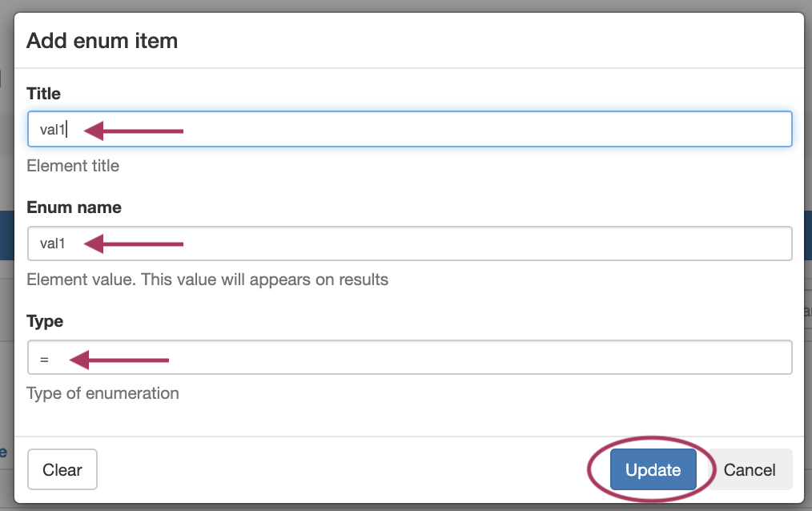The height and width of the screenshot is (511, 812).
Task: Click the "val1" text in Title field
Action: point(52,130)
